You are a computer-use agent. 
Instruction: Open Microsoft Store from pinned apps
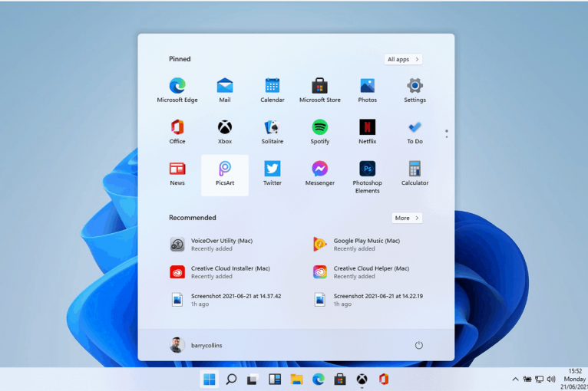pyautogui.click(x=320, y=90)
